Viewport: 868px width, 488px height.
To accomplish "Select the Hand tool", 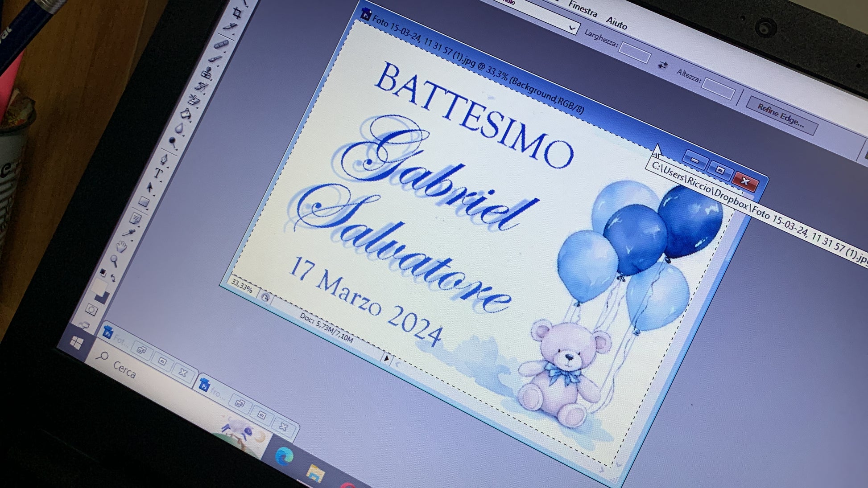I will tap(121, 246).
